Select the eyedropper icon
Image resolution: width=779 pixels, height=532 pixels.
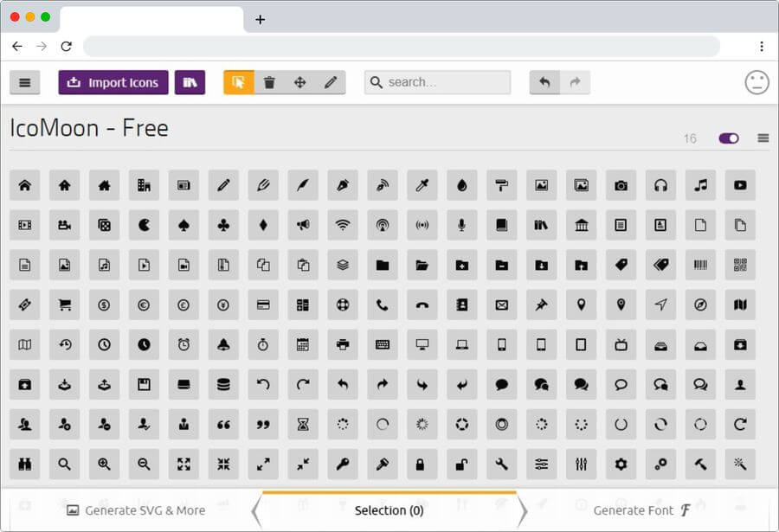click(x=422, y=185)
